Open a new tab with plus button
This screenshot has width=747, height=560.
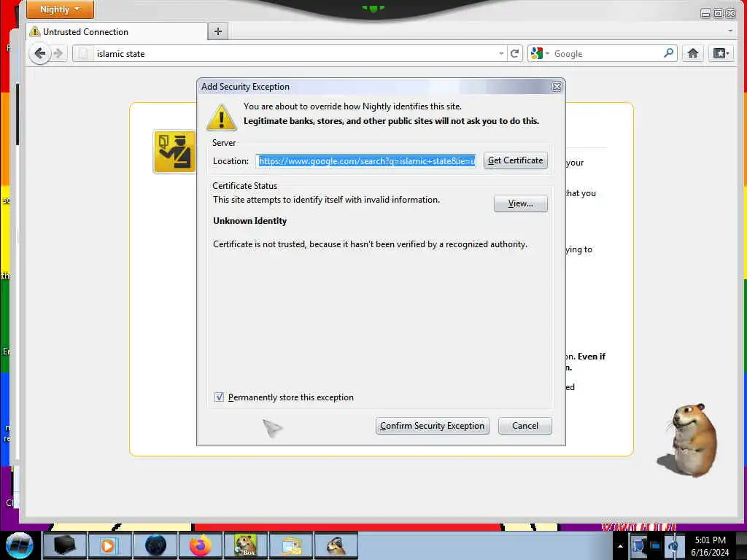coord(218,31)
